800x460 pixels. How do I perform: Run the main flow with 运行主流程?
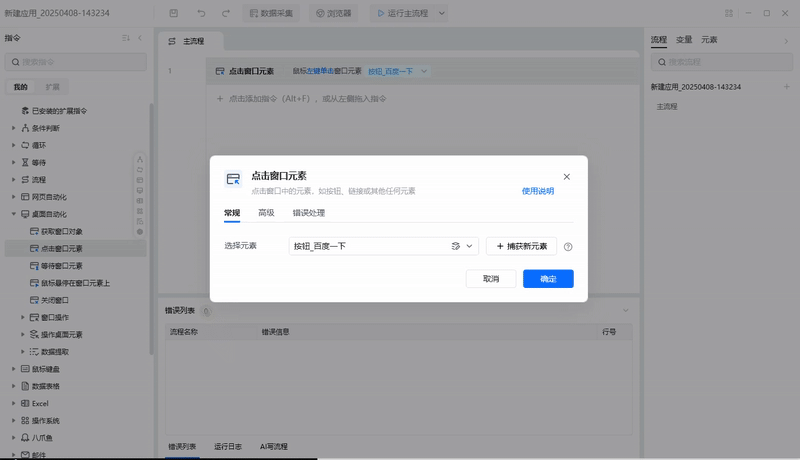pyautogui.click(x=402, y=13)
